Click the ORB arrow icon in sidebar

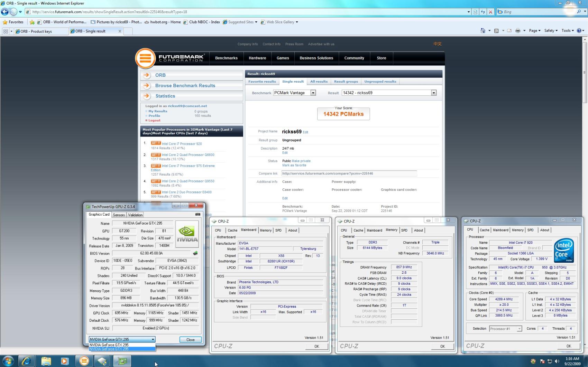tap(147, 75)
